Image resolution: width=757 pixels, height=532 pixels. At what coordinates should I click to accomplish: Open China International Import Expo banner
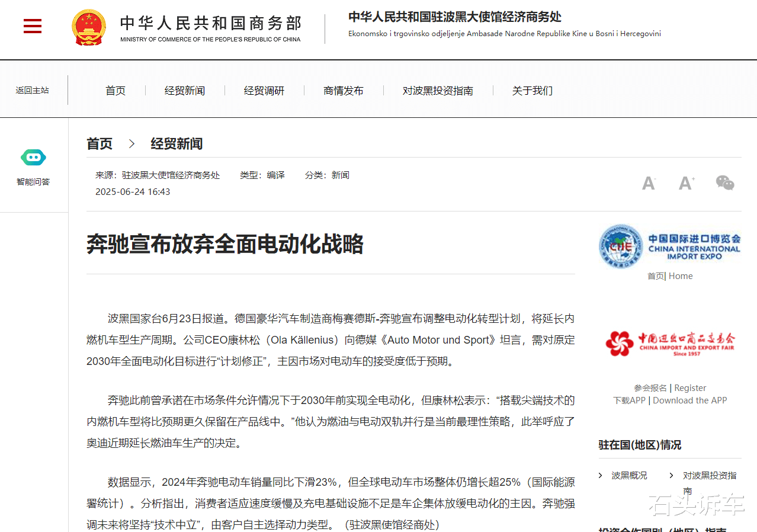pyautogui.click(x=670, y=246)
